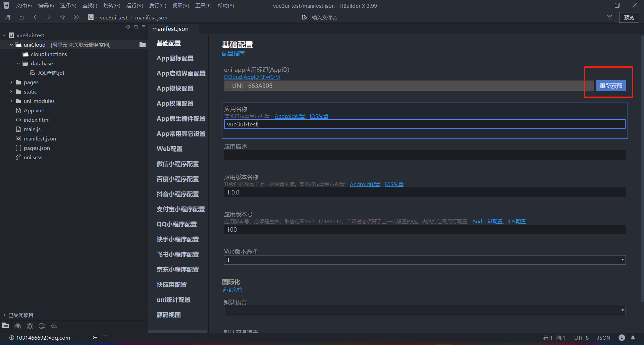Open the 文件(F) menu
This screenshot has width=644, height=345.
[23, 6]
